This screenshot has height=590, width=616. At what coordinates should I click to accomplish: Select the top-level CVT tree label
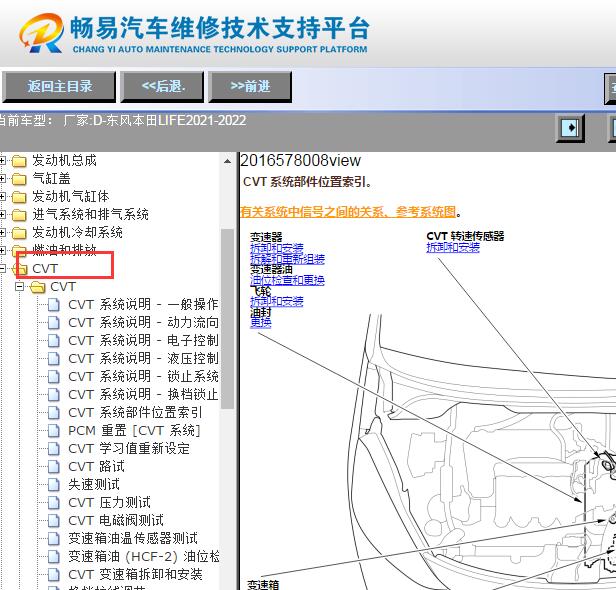[x=45, y=269]
